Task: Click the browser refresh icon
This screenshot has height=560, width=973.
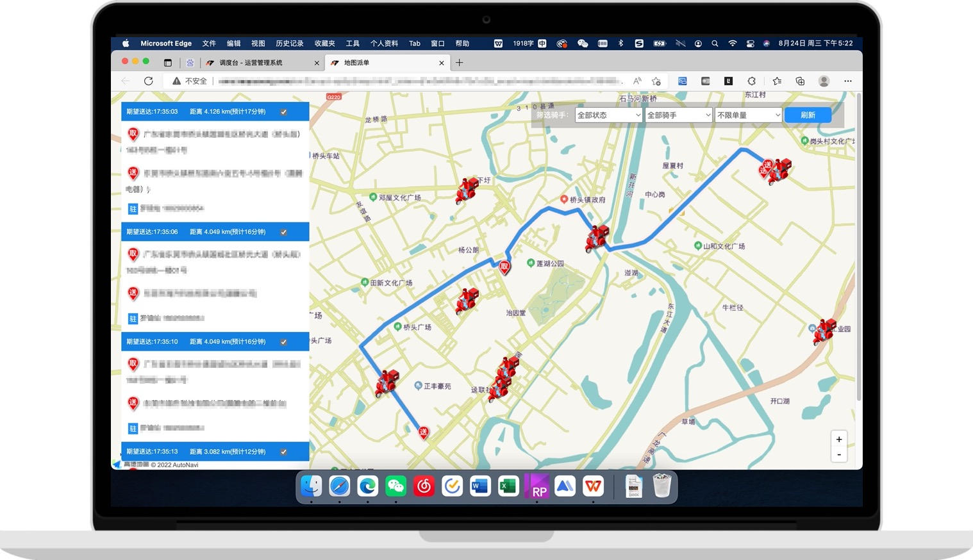Action: tap(149, 81)
